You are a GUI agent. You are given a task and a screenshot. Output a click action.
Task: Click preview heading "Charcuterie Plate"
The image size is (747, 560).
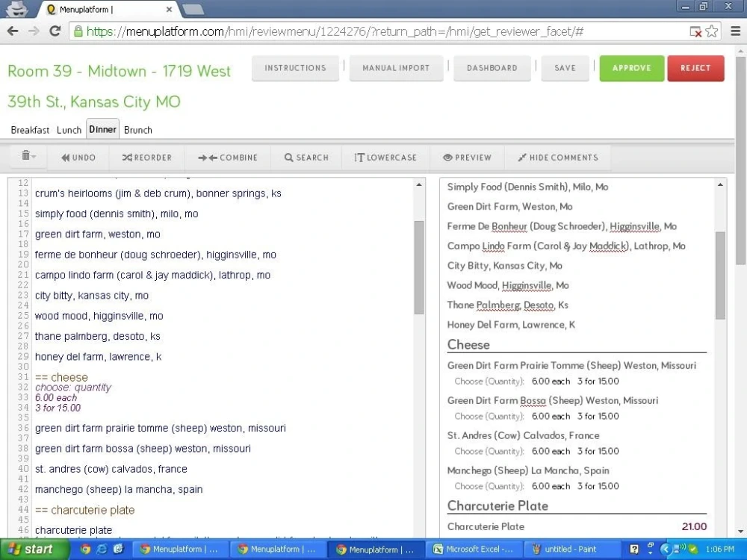(498, 505)
